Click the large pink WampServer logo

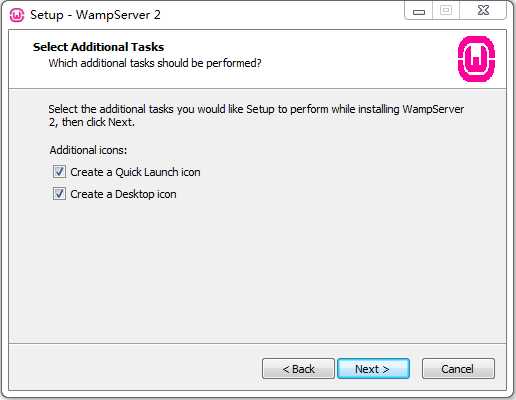[476, 59]
